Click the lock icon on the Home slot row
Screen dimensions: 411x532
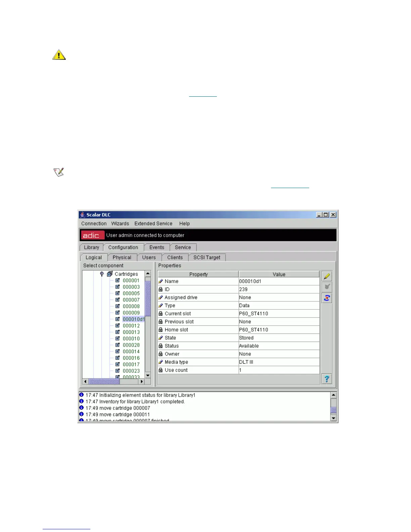pyautogui.click(x=161, y=330)
